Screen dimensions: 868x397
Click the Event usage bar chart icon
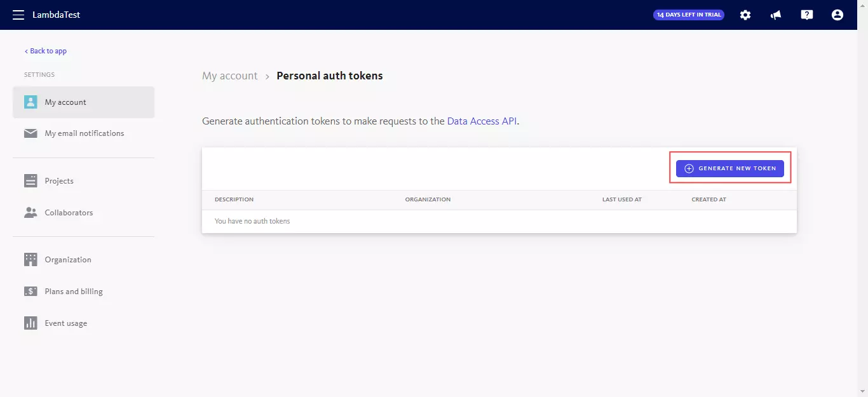31,323
